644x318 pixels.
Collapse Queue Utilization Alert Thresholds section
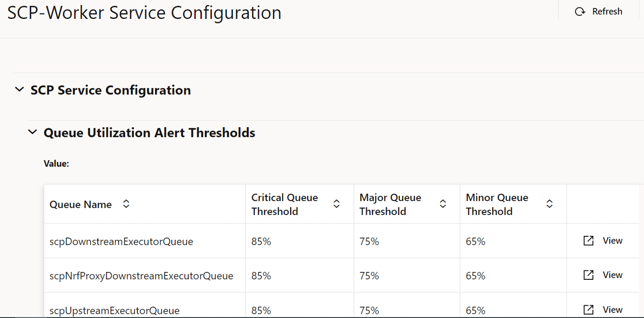(33, 132)
